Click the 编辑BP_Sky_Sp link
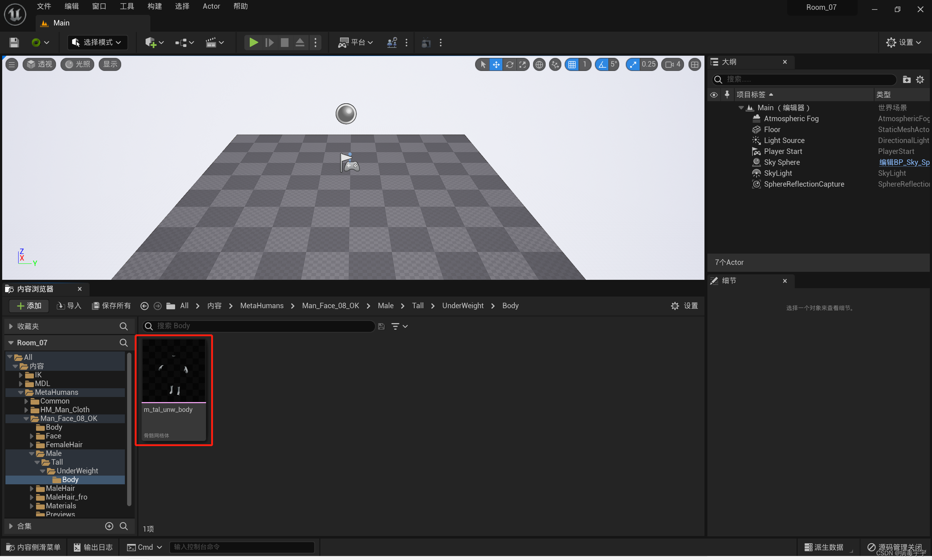The height and width of the screenshot is (560, 932). (904, 162)
